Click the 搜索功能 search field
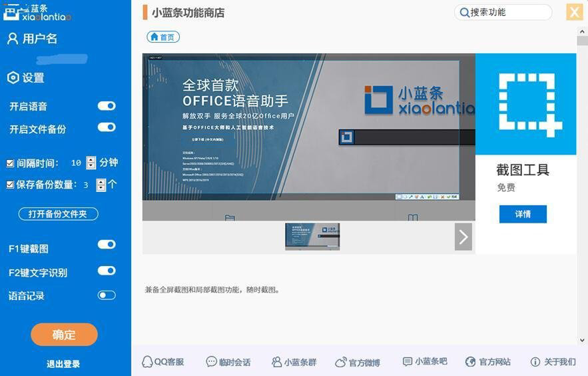 point(503,13)
